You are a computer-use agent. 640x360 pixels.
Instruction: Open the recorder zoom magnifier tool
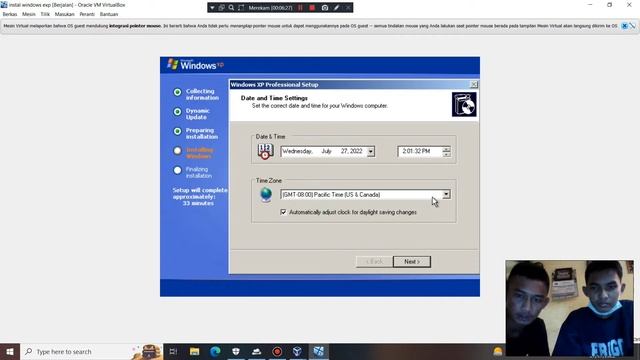tap(231, 8)
